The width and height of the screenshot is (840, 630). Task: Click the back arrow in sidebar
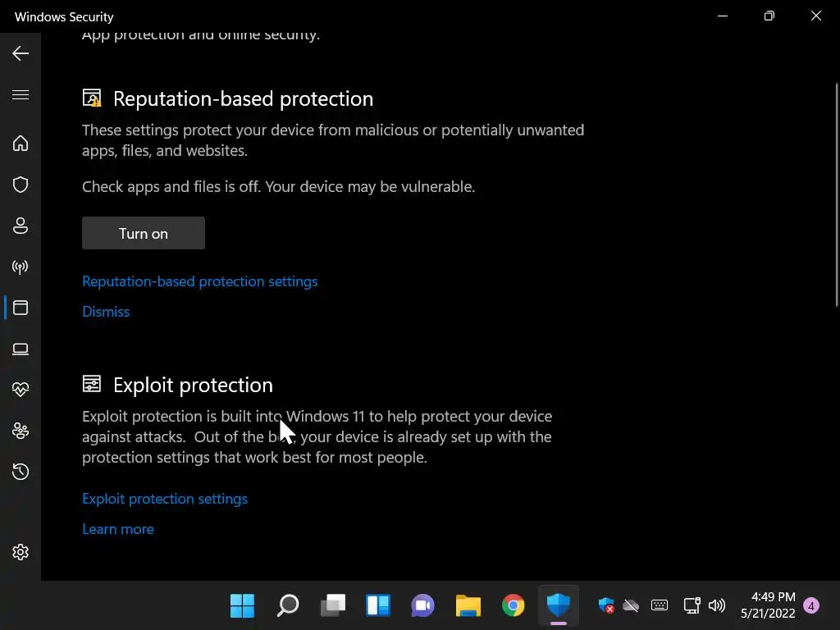point(21,53)
